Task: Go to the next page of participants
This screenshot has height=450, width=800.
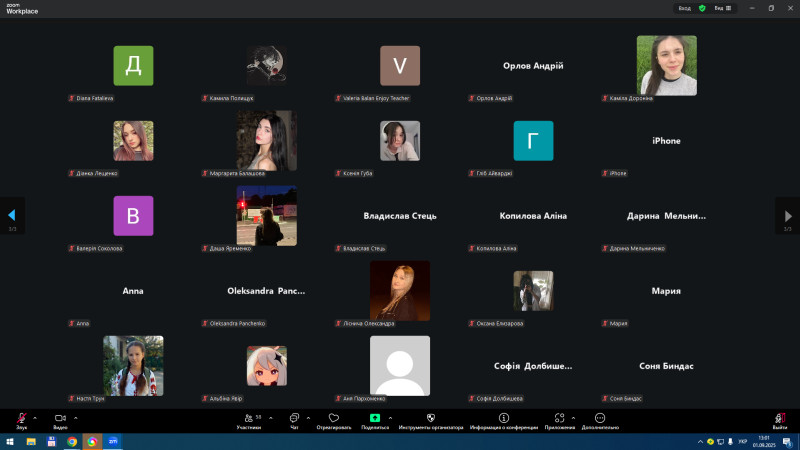Action: [787, 214]
